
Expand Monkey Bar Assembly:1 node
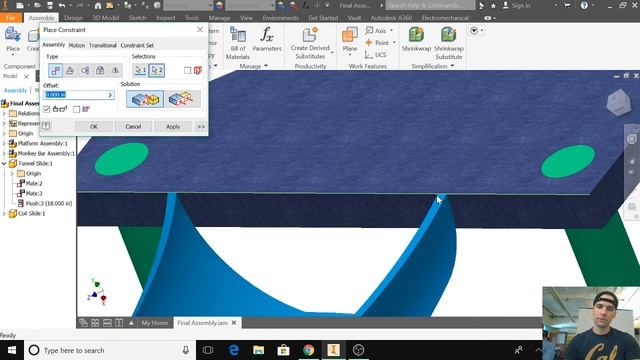tap(4, 153)
